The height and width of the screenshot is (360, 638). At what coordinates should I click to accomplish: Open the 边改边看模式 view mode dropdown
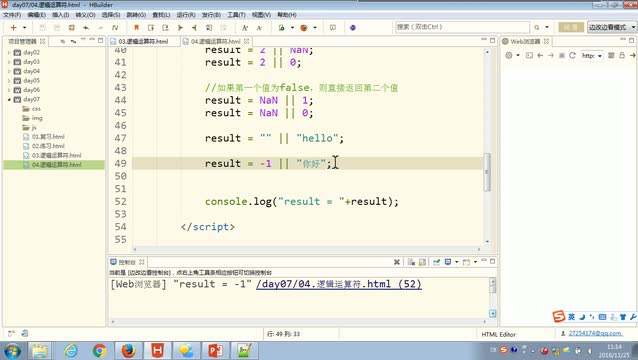[611, 27]
